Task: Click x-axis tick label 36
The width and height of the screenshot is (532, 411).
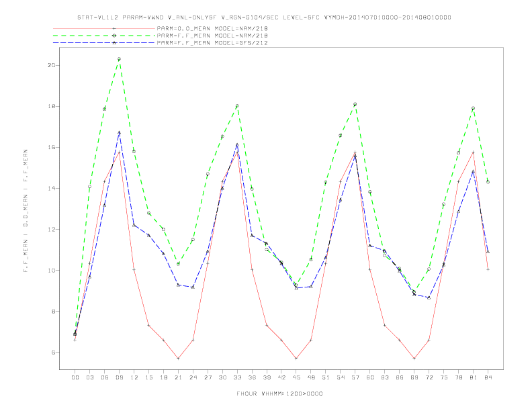Action: (252, 377)
